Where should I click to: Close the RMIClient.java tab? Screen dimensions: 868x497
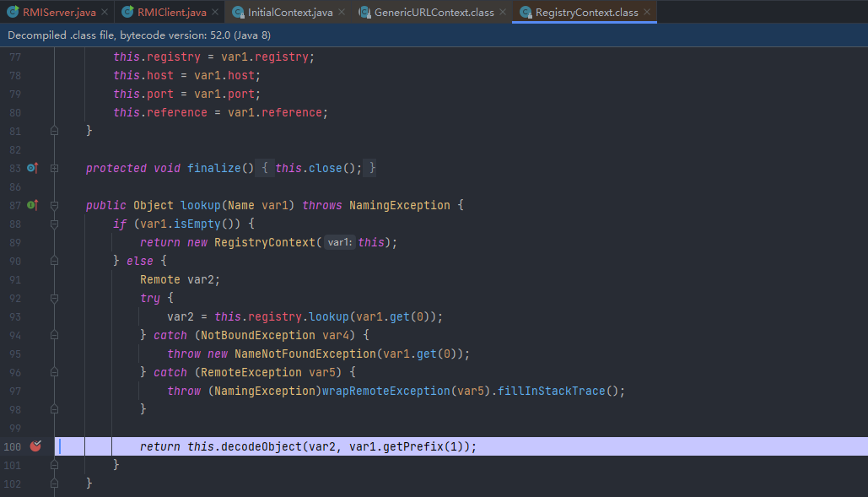tap(215, 12)
